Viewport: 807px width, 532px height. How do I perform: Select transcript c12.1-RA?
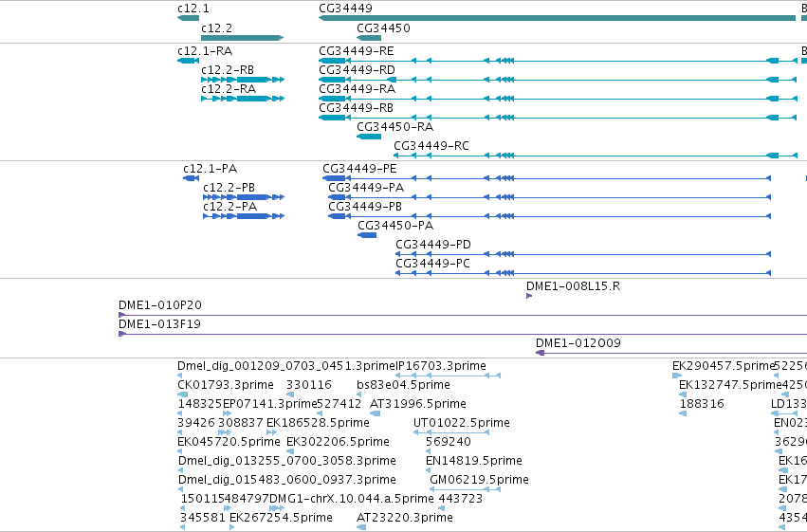point(189,61)
